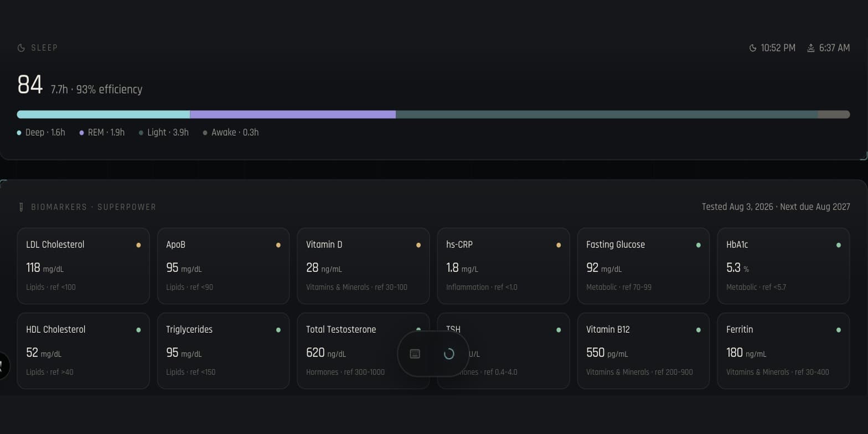Click the 'Deep · 1.6h' legend entry
The height and width of the screenshot is (434, 868).
[x=41, y=133]
